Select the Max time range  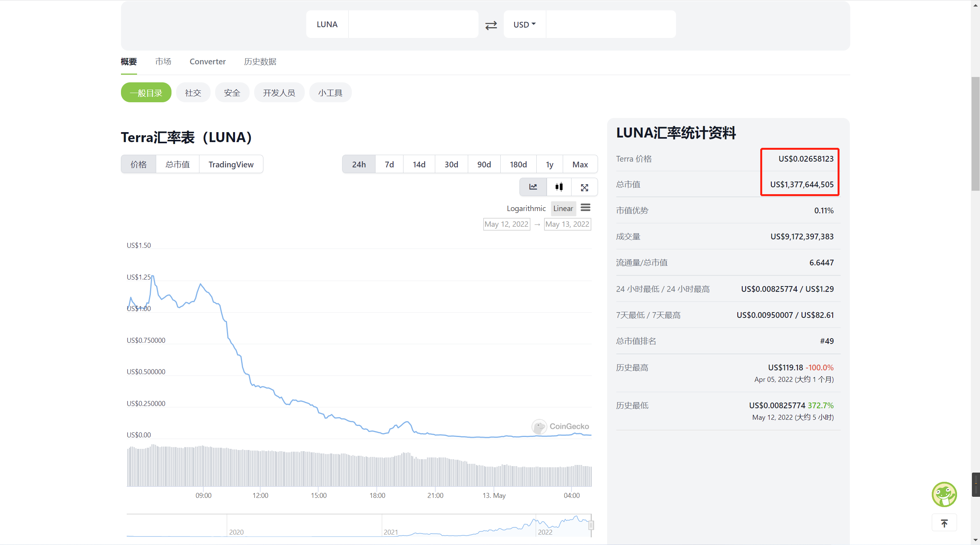[x=580, y=164]
